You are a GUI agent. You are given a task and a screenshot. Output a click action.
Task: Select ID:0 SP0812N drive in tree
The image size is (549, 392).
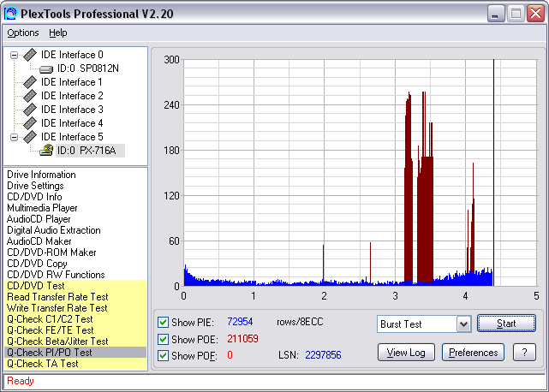[x=88, y=68]
